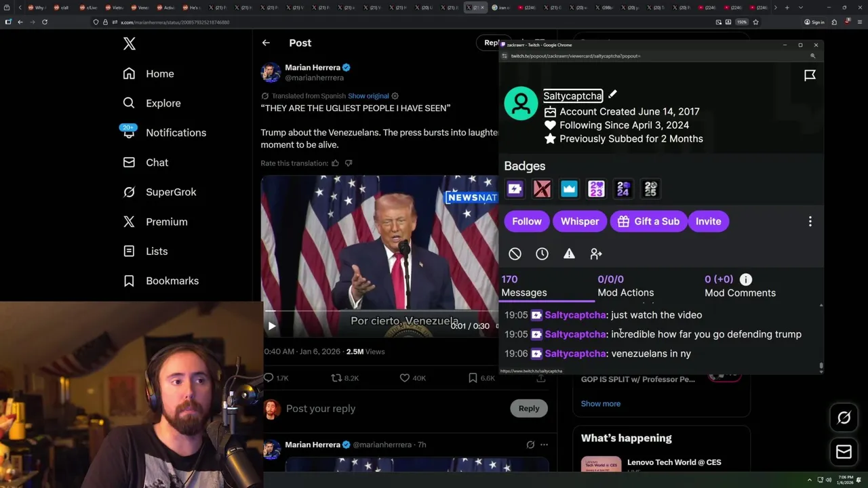
Task: Go to Home in X sidebar
Action: 149,74
